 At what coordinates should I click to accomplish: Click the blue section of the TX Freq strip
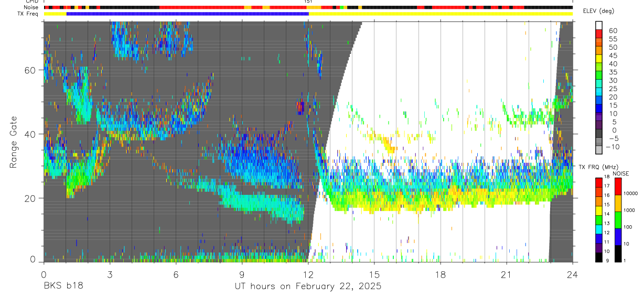pos(187,14)
